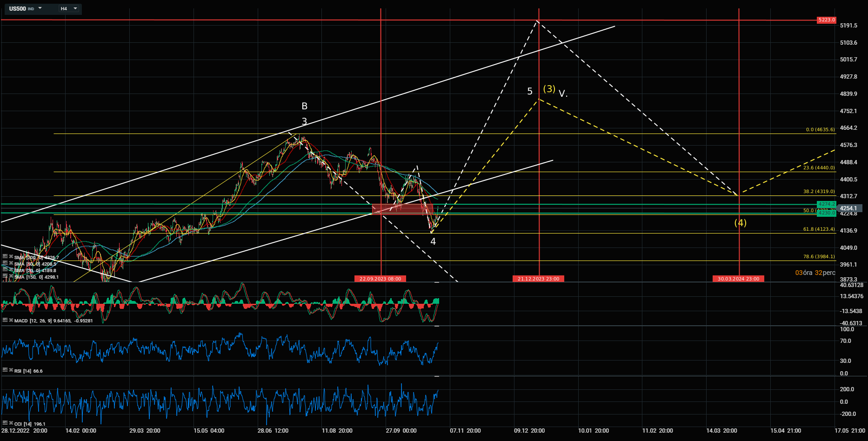Open settings icon for SMA 50 indicator
Screen dimensions: 868x441
click(5, 263)
